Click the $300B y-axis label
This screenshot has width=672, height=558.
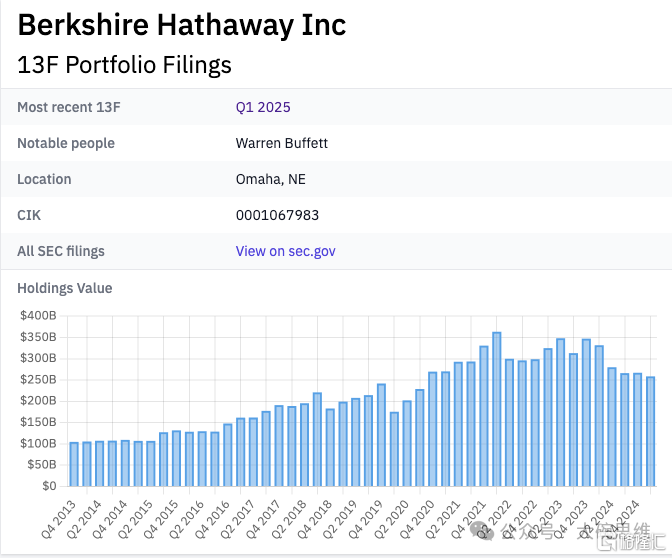(38, 358)
